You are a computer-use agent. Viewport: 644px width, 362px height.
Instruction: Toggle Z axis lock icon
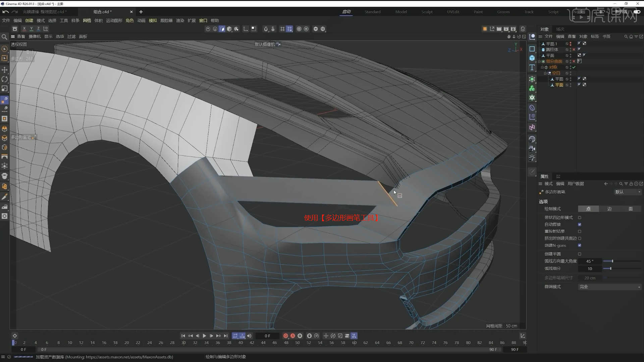point(38,29)
